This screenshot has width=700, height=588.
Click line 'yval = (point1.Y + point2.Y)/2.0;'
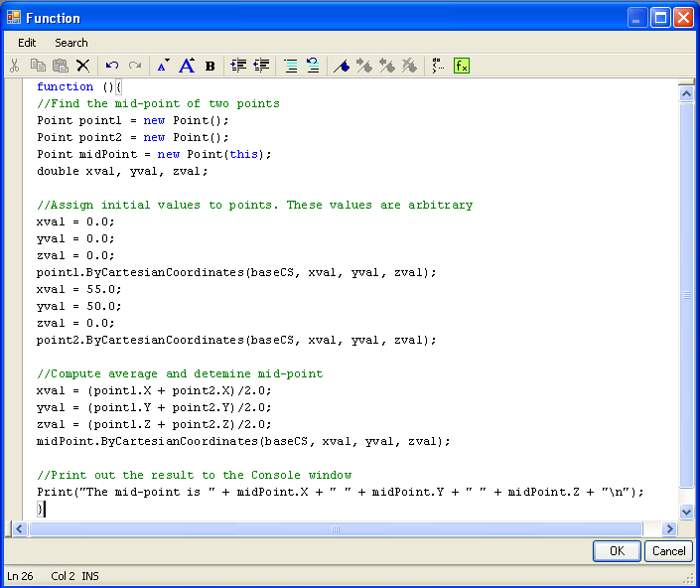(154, 407)
